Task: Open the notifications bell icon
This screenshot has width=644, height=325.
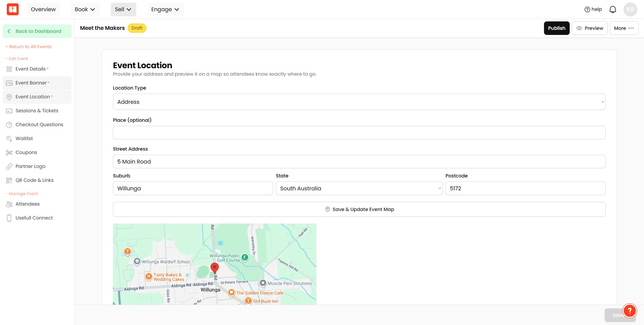Action: pos(612,9)
